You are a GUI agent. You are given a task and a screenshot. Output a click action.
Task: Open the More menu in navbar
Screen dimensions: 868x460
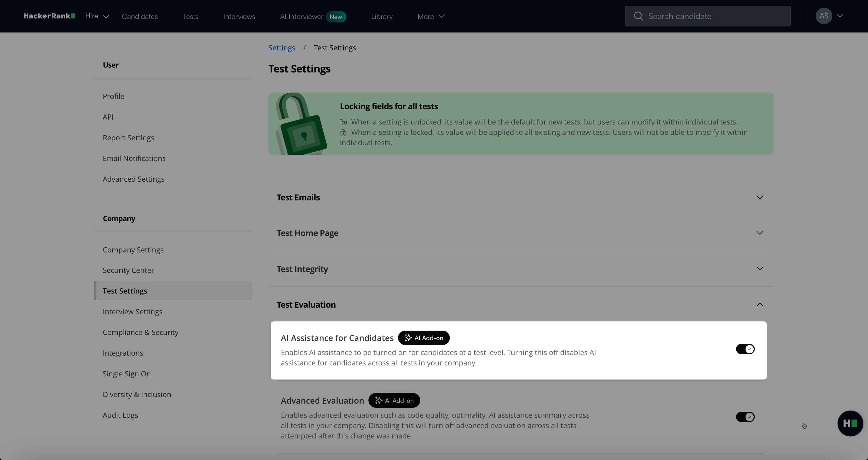click(431, 16)
